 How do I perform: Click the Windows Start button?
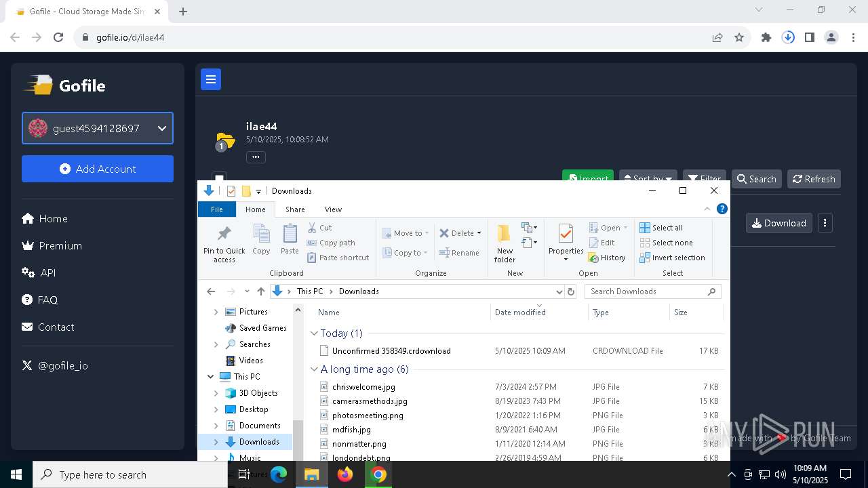tap(16, 474)
